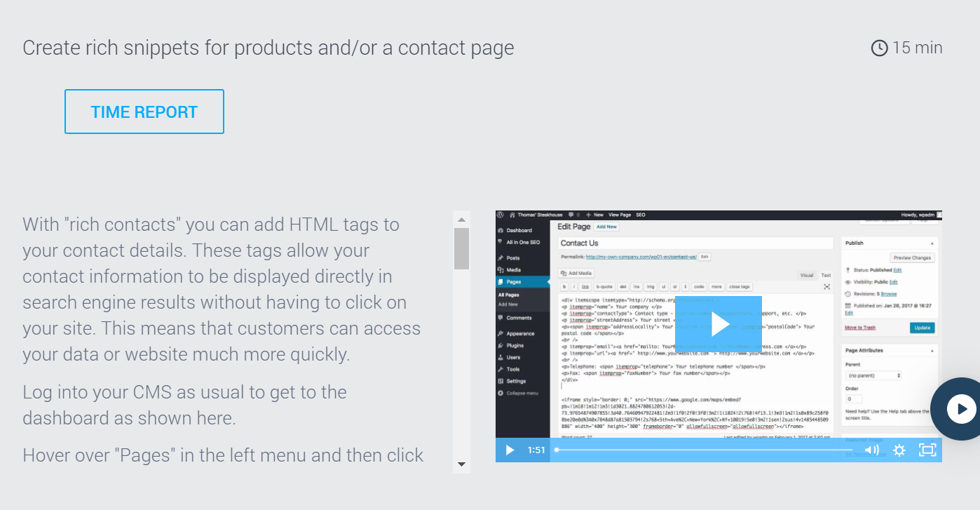Collapse the Page Attributes panel arrow

(x=932, y=350)
